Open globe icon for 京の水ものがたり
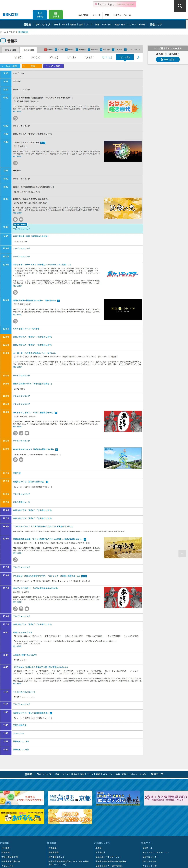 (15, 460)
